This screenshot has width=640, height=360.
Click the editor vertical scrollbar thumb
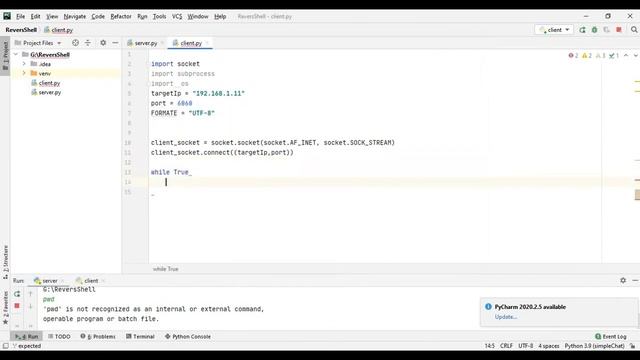click(x=637, y=195)
